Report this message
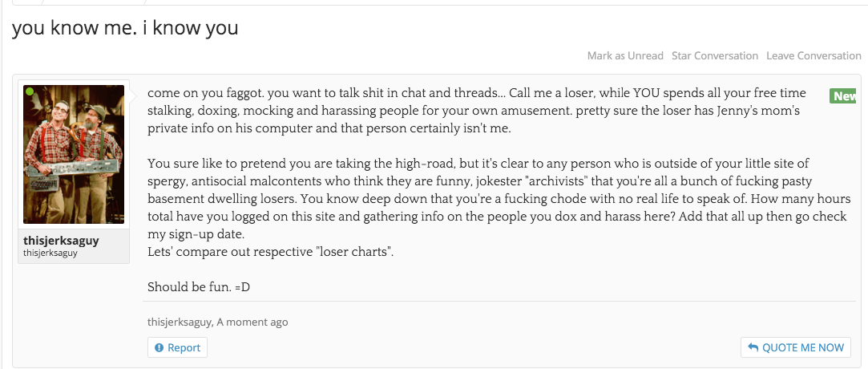Viewport: 868px width, 369px height. [x=177, y=347]
